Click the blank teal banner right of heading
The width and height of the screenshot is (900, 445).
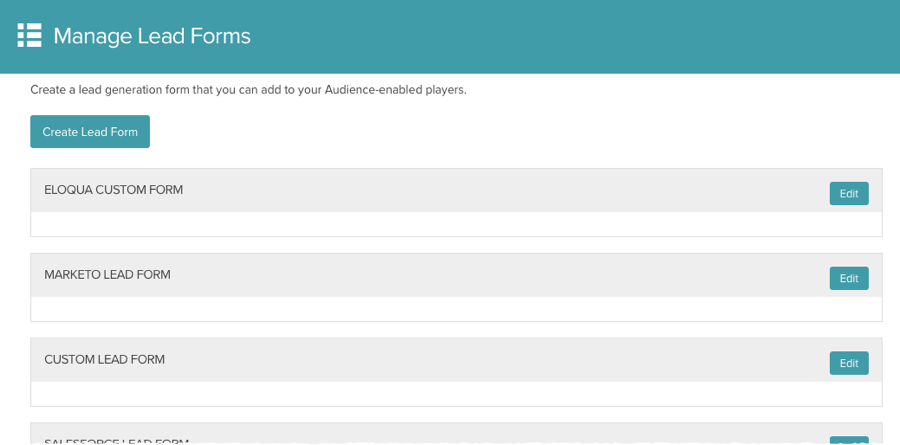coord(600,37)
